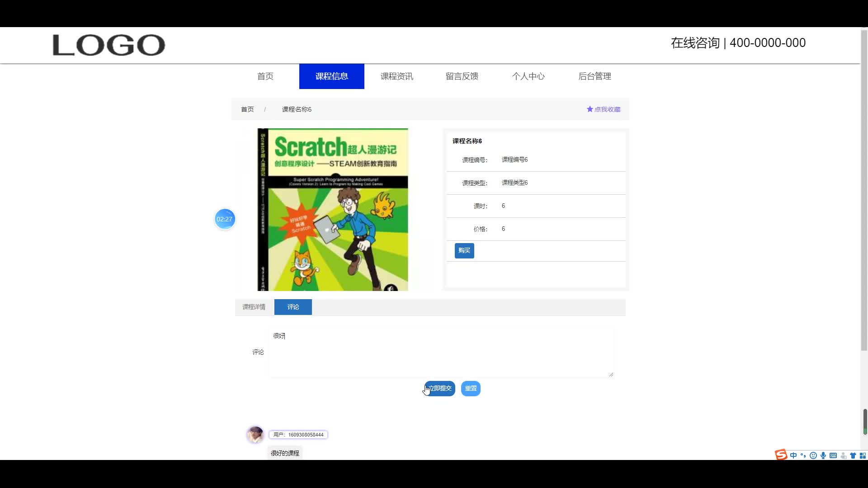Click the microphone voice input icon
The width and height of the screenshot is (868, 488).
click(823, 455)
